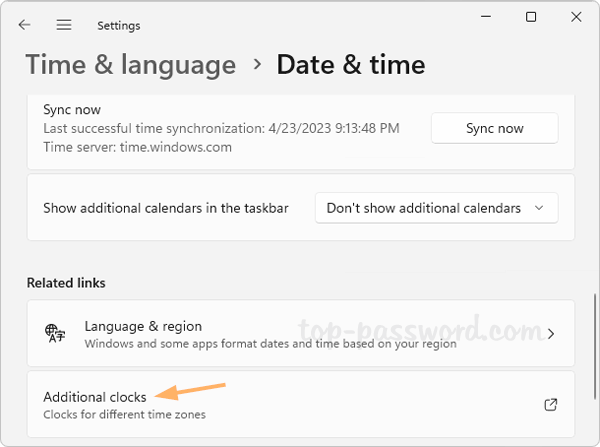Click the external link icon for Additional clocks
The width and height of the screenshot is (600, 447).
pyautogui.click(x=550, y=404)
